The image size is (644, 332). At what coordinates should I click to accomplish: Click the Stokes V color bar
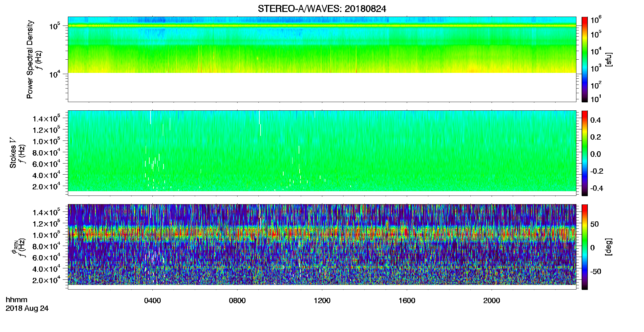pos(585,153)
